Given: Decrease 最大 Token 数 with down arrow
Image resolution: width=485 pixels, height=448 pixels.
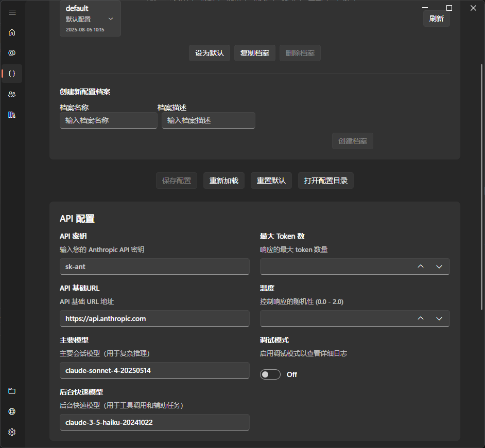Looking at the screenshot, I should point(439,266).
